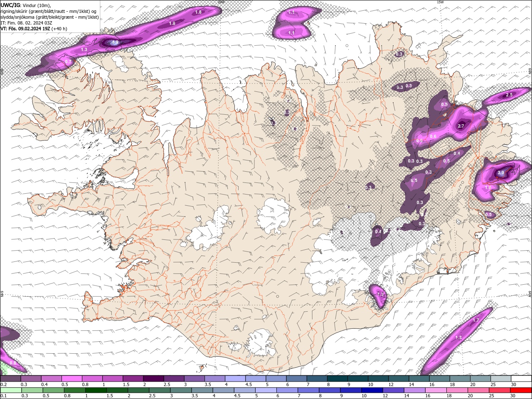The image size is (532, 399).
Task: Click the dark teal swatch labeled 8 on the upper scale
Action: click(337, 379)
